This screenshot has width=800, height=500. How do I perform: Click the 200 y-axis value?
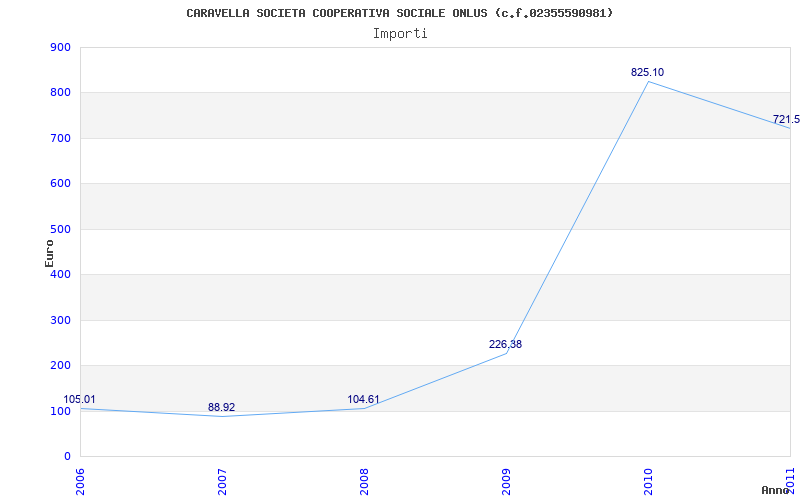click(60, 365)
